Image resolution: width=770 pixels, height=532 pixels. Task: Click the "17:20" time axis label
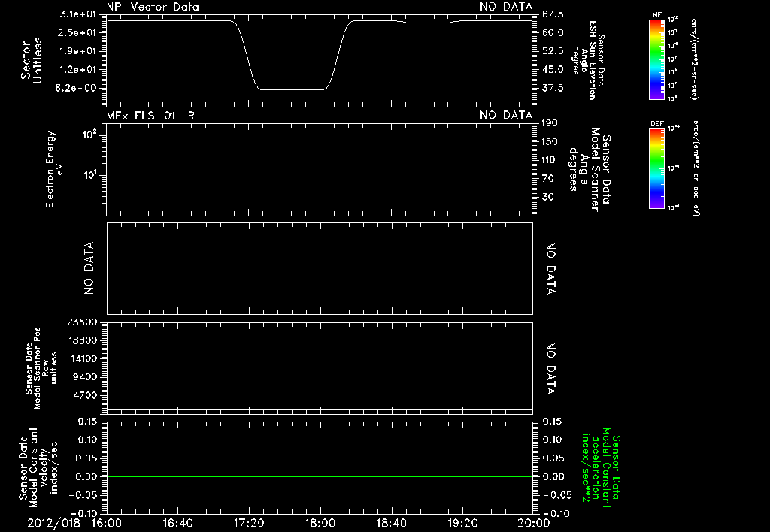point(249,523)
